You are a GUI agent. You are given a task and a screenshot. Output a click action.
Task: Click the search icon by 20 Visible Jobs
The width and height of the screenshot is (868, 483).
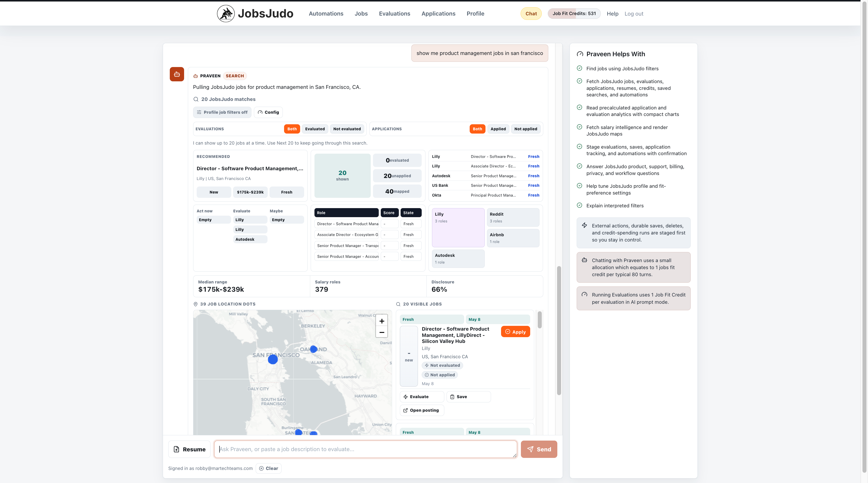pyautogui.click(x=398, y=304)
